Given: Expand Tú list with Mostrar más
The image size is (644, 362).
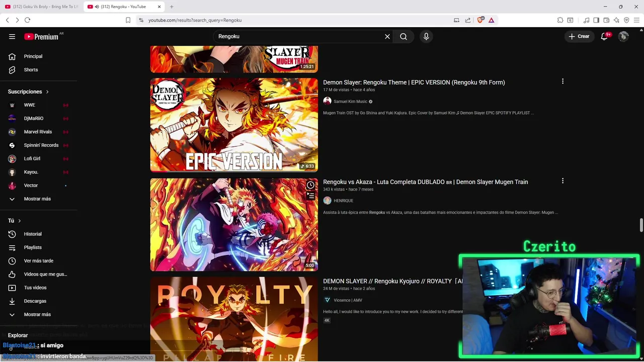Looking at the screenshot, I should coord(38,314).
